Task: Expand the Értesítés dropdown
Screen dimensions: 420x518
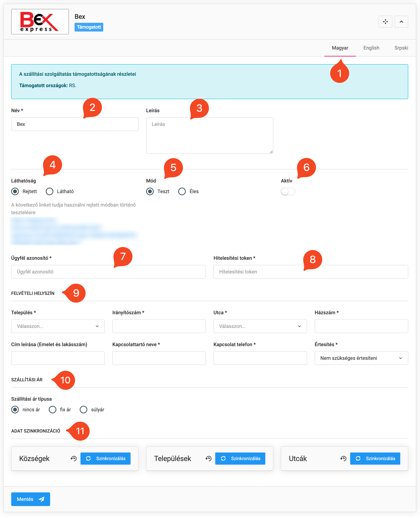Action: 361,358
